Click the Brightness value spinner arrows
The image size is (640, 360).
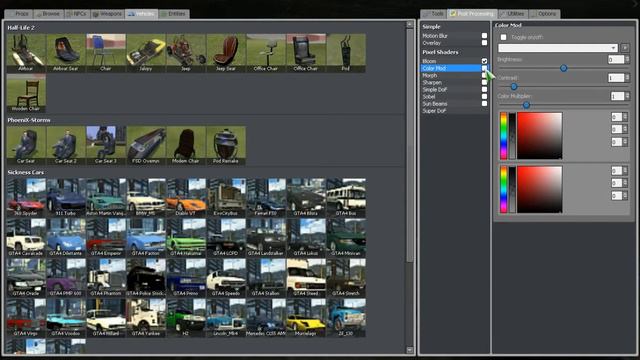tap(627, 60)
